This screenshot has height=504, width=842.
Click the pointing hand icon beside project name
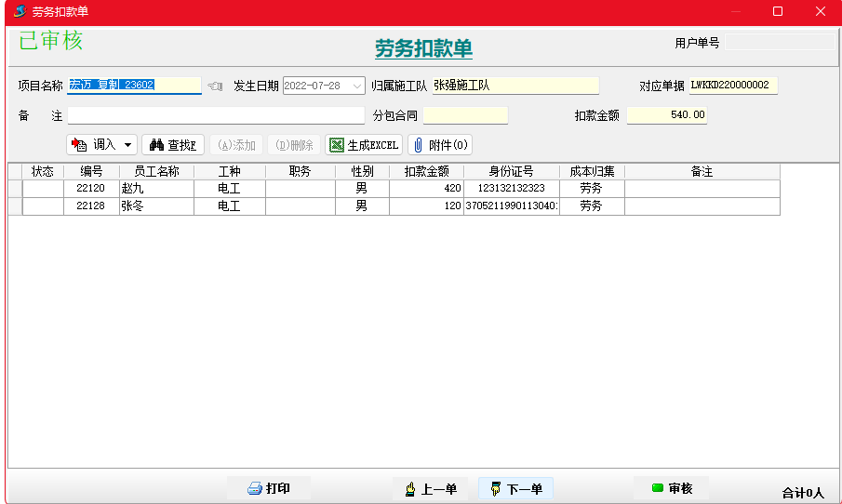[215, 86]
